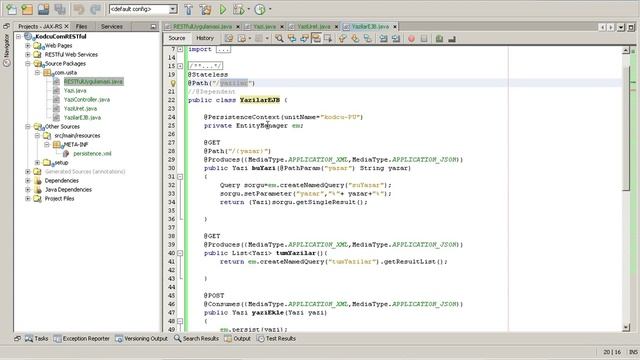Select RESTfulUygulamasi.java in project tree

[93, 81]
